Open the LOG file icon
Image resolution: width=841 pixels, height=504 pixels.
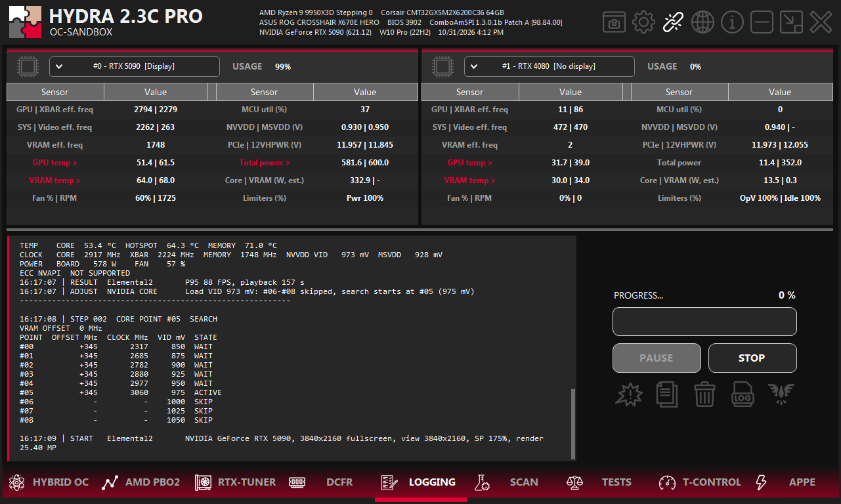(x=743, y=394)
